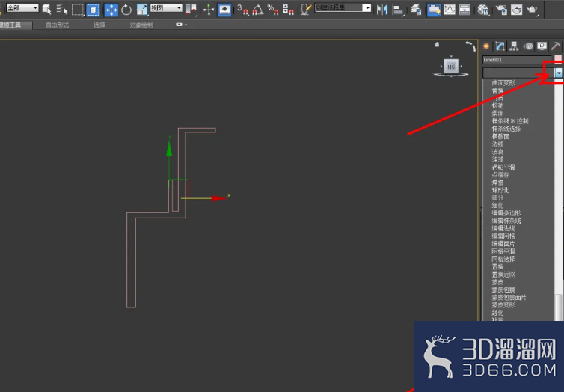Image resolution: width=564 pixels, height=392 pixels.
Task: Open the 创建选择集 dropdown
Action: [x=343, y=7]
